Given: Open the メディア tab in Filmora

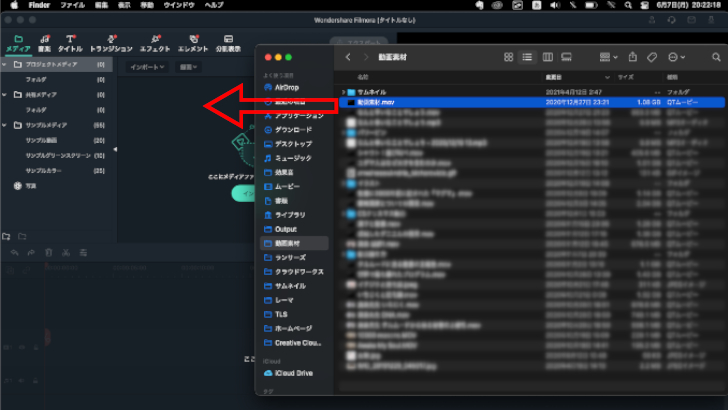Looking at the screenshot, I should [x=18, y=43].
